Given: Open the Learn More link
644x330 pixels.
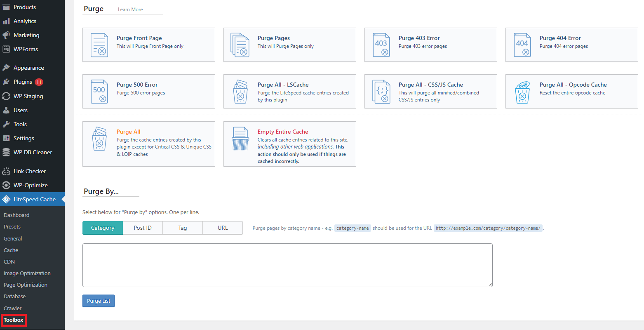Looking at the screenshot, I should pyautogui.click(x=130, y=9).
